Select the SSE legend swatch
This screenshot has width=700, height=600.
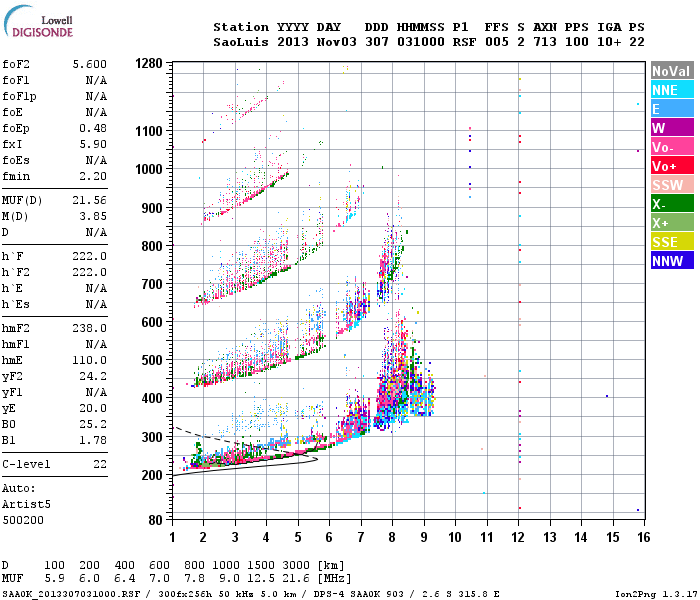pos(672,242)
